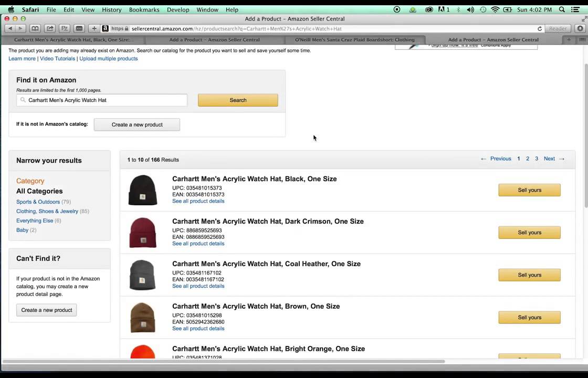Open the Bookmarks menu

pos(144,10)
